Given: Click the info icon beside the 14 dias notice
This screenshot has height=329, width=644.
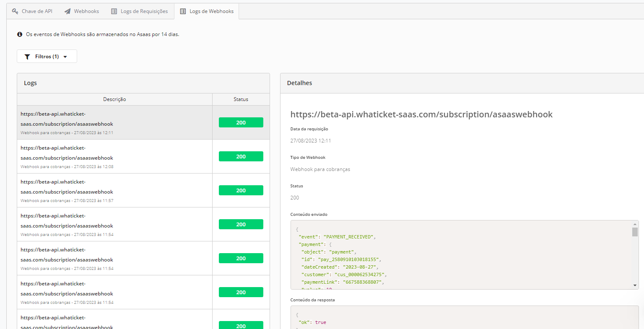Looking at the screenshot, I should click(x=20, y=34).
